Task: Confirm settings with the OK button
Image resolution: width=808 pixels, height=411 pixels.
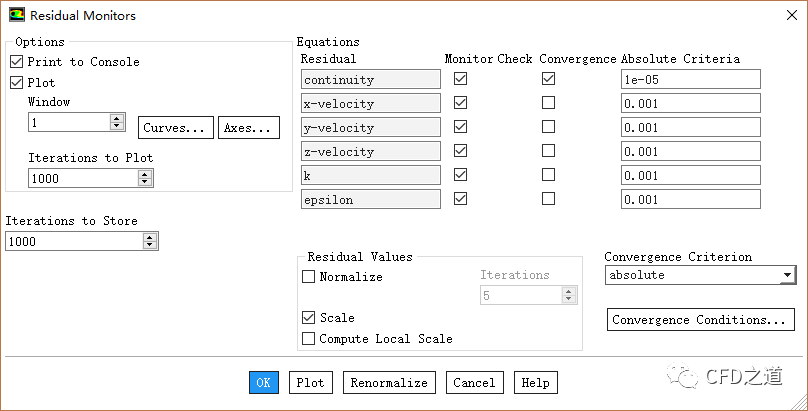Action: (x=263, y=383)
